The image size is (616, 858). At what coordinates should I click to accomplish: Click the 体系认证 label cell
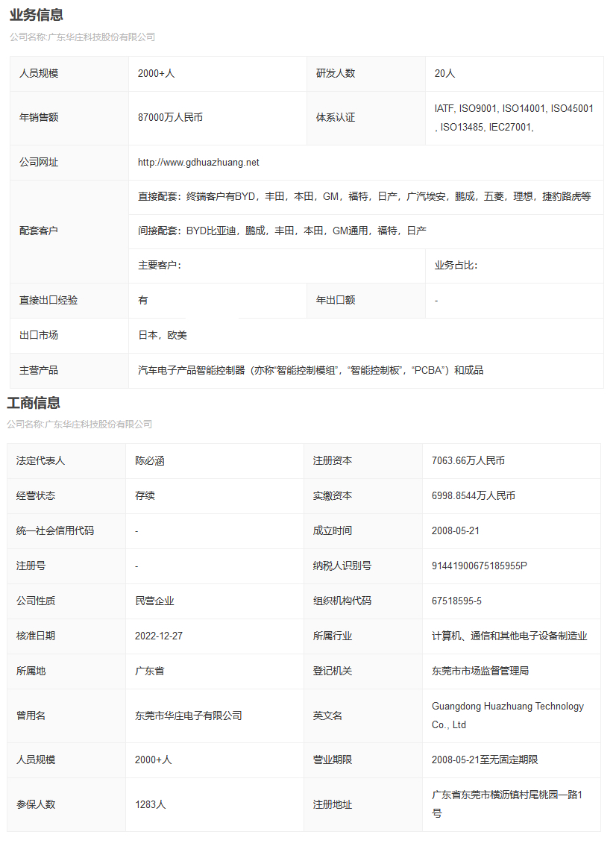click(x=366, y=118)
